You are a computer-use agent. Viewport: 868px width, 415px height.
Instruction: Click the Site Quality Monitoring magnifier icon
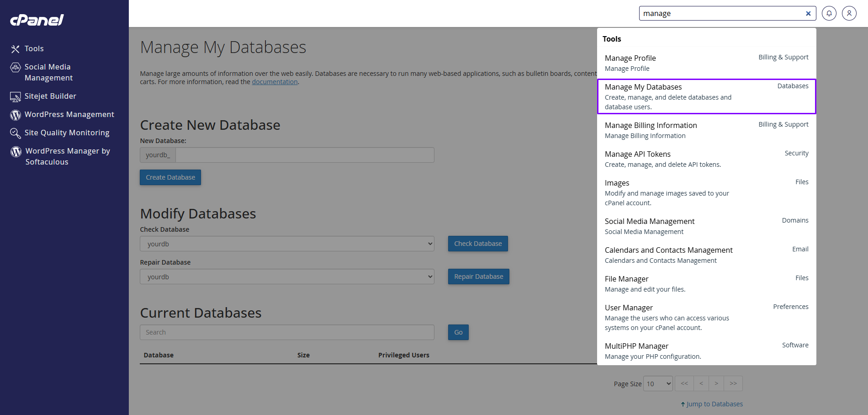pyautogui.click(x=16, y=133)
